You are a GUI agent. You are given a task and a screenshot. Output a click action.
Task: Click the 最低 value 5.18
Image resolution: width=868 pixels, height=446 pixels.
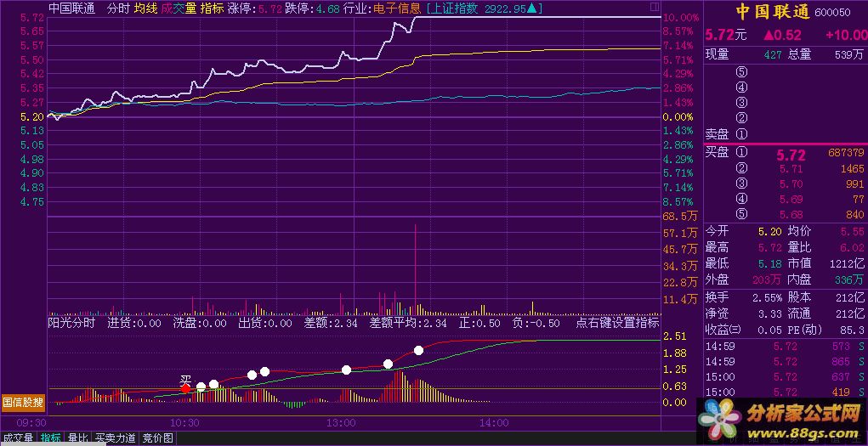[770, 263]
